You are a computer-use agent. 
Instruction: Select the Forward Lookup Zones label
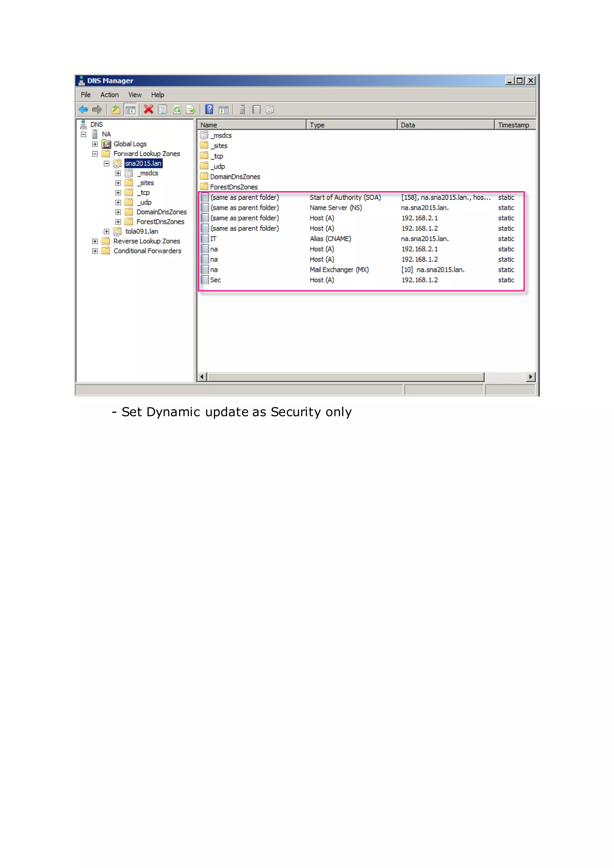tap(147, 154)
